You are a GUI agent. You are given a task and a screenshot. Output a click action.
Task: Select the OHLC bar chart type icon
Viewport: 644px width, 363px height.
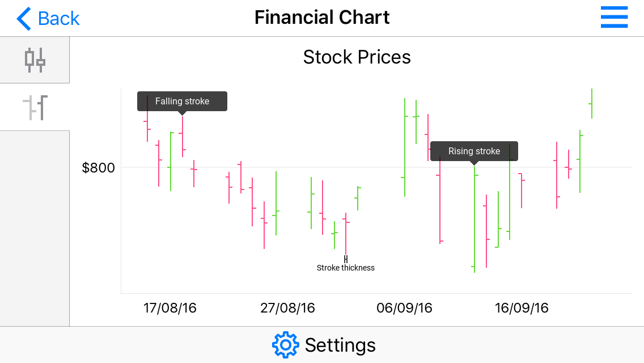[x=34, y=107]
